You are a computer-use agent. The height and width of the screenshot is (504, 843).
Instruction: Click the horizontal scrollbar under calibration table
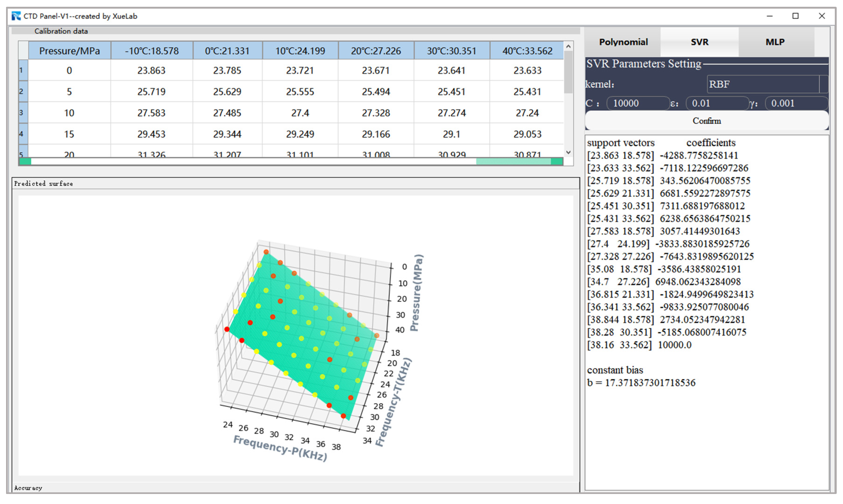pyautogui.click(x=291, y=161)
